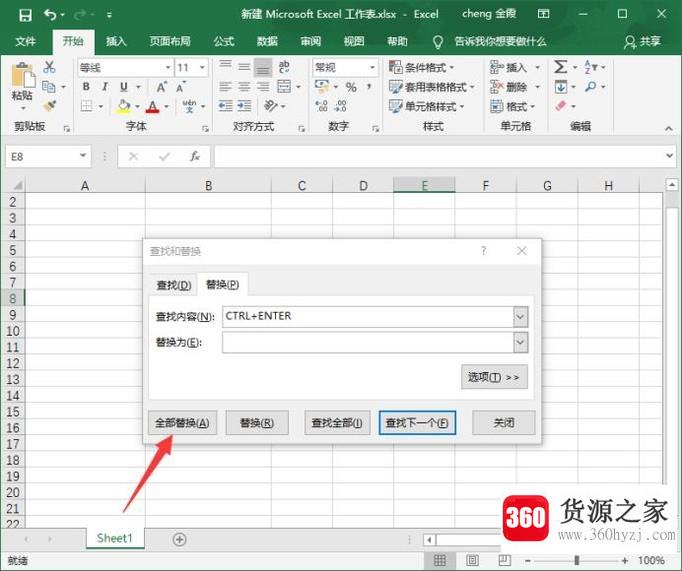Click the Save icon in the title bar
Viewport: 682px width, 571px height.
(25, 15)
